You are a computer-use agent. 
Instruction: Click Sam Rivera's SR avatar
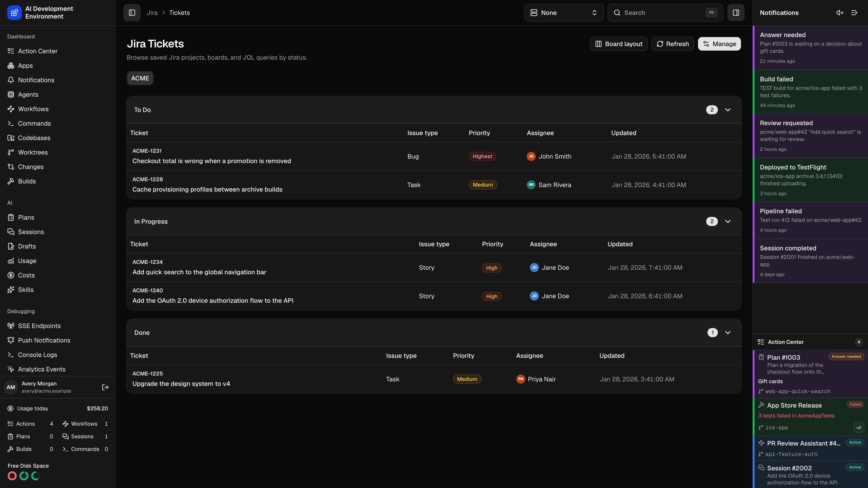click(531, 185)
